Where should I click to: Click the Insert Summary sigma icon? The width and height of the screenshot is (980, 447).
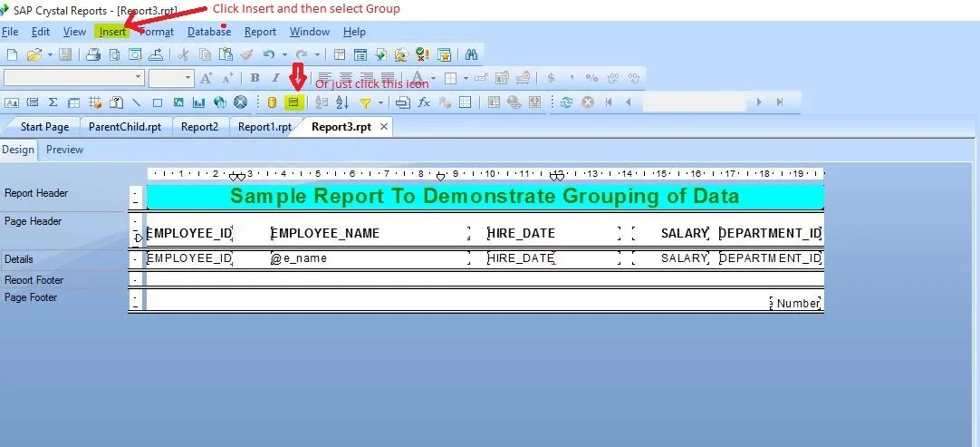[x=53, y=102]
